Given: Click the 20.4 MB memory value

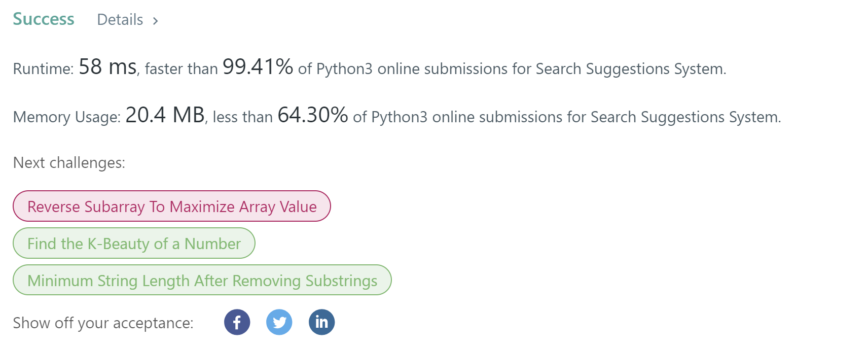Looking at the screenshot, I should pyautogui.click(x=165, y=115).
